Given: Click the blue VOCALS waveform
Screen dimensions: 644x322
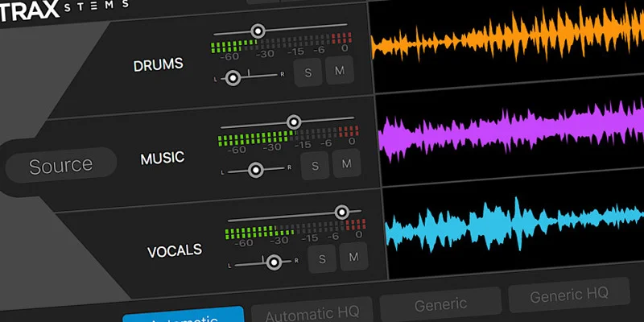Looking at the screenshot, I should pos(514,223).
